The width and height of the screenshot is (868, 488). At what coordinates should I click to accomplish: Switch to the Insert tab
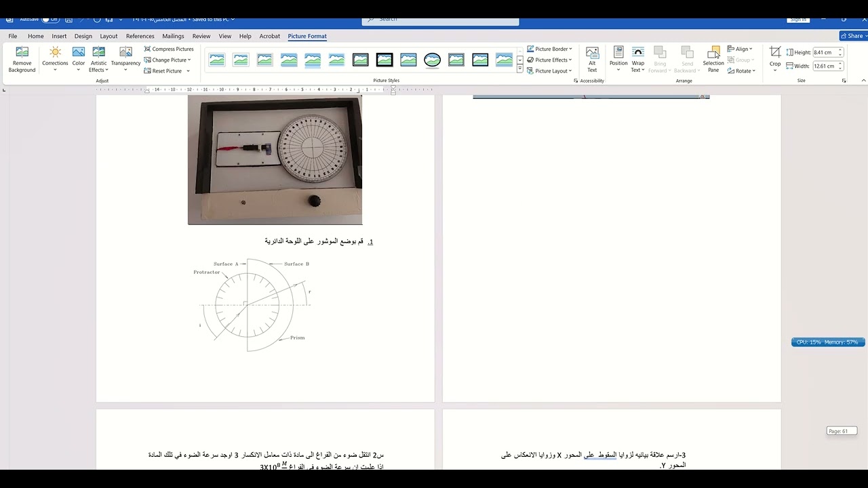click(59, 36)
